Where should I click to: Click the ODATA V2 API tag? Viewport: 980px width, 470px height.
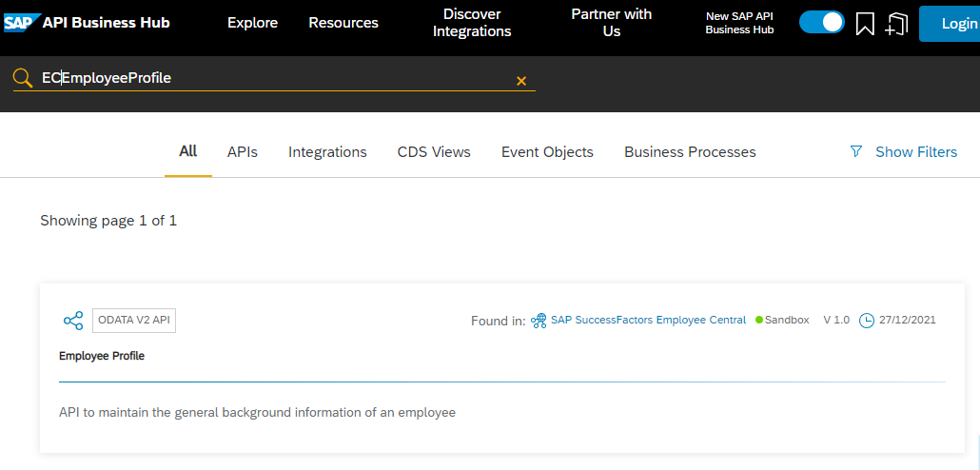click(134, 321)
